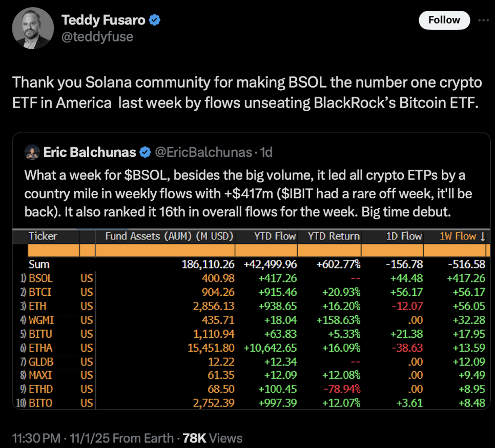
Task: Click the quoted tweet's 1d timestamp
Action: [266, 152]
